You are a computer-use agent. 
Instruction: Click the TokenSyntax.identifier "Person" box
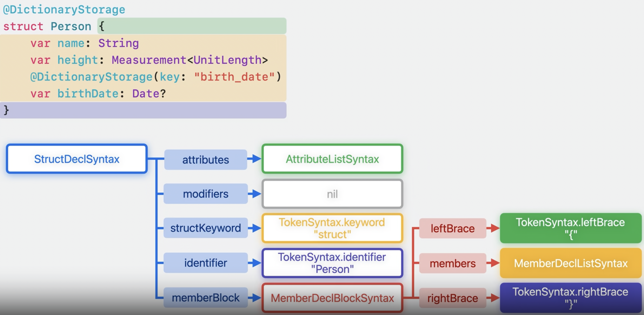(x=332, y=263)
